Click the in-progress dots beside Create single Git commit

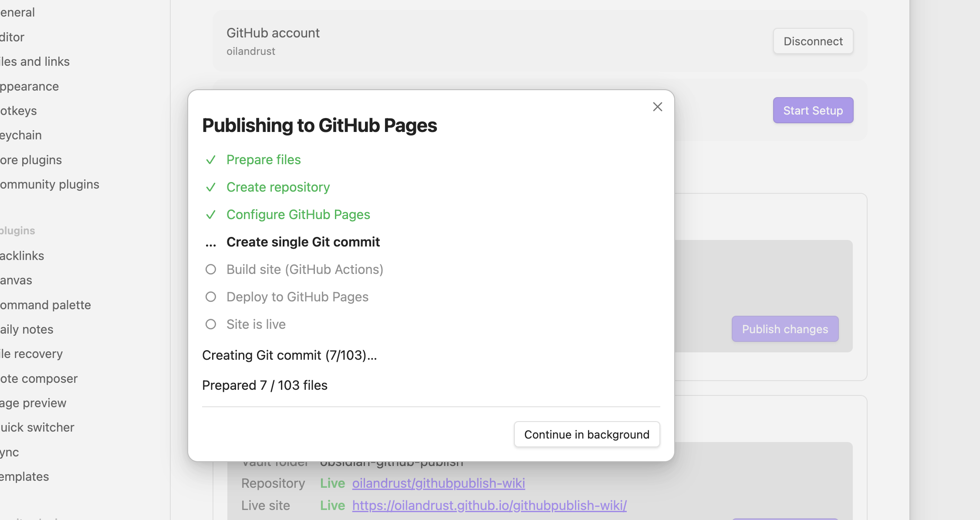click(x=211, y=245)
